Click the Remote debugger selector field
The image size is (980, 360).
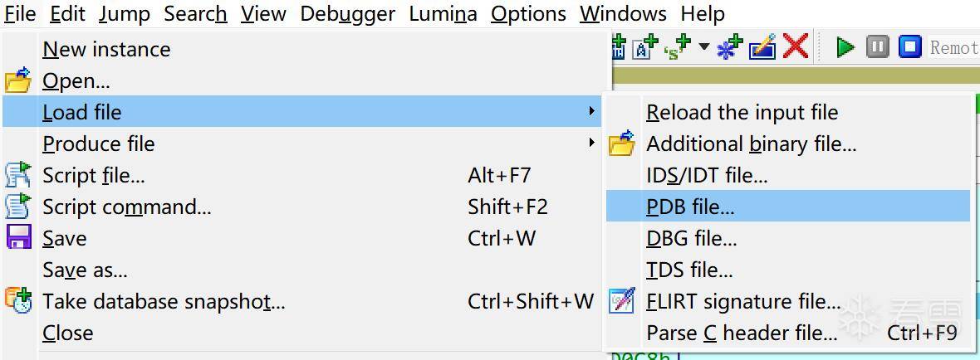953,47
